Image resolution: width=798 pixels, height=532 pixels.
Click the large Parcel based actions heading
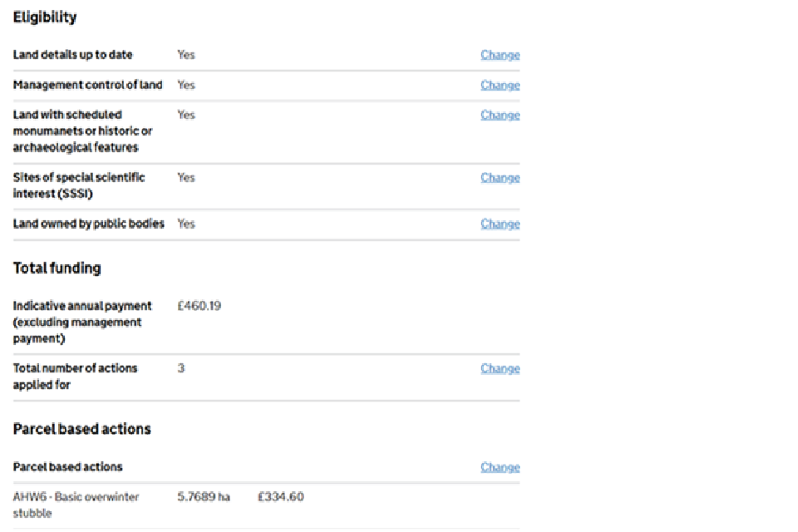coord(81,429)
